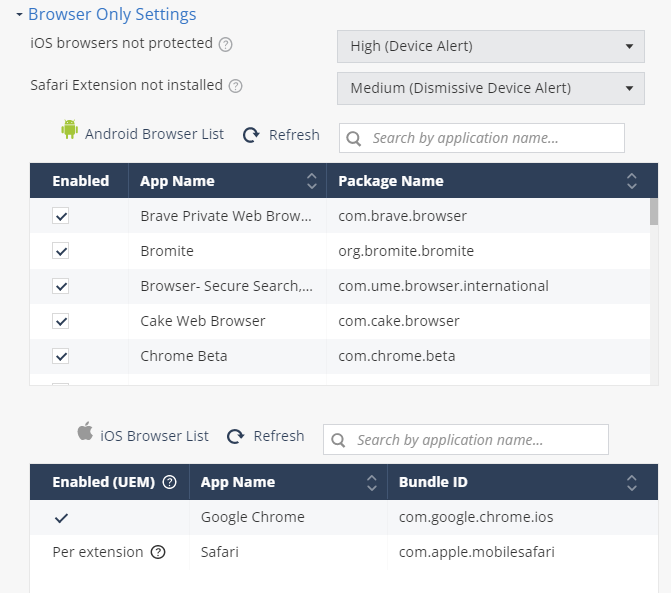This screenshot has width=671, height=593.
Task: Click the Apple logo icon
Action: pyautogui.click(x=85, y=431)
